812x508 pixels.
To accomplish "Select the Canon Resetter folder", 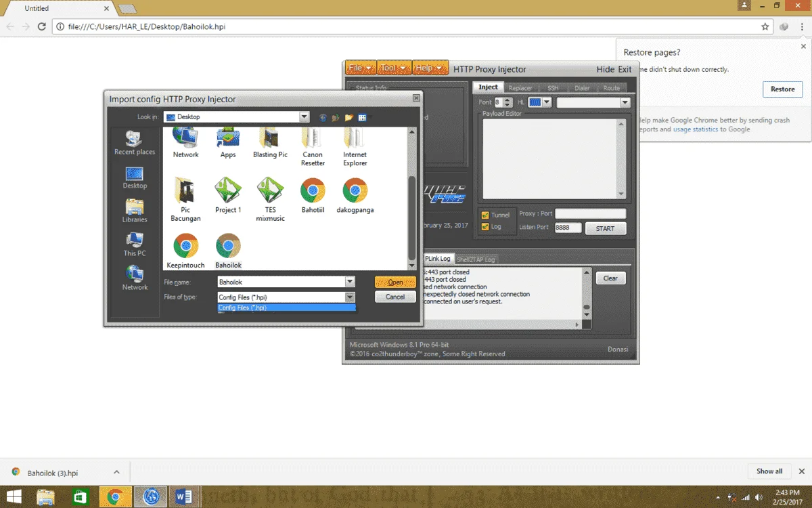I will point(313,146).
